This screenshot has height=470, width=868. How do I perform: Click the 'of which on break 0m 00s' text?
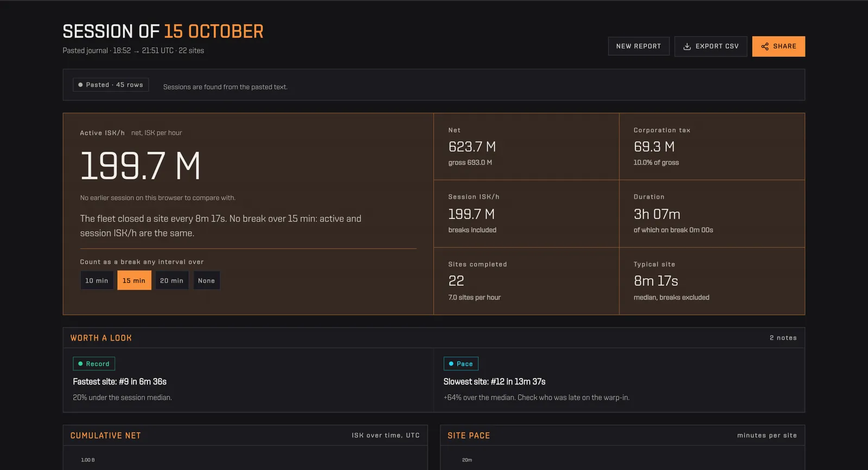coord(673,230)
